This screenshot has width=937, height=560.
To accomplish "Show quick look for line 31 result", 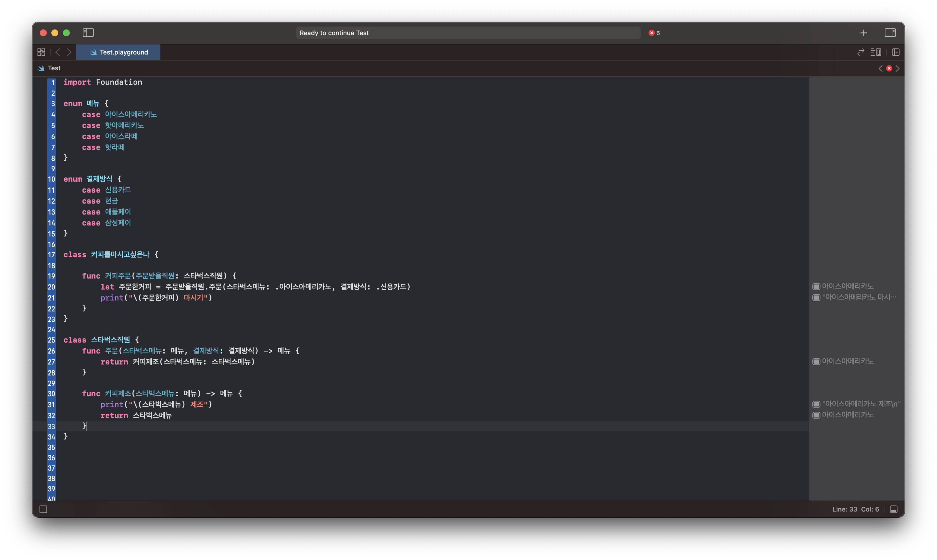I will 816,404.
